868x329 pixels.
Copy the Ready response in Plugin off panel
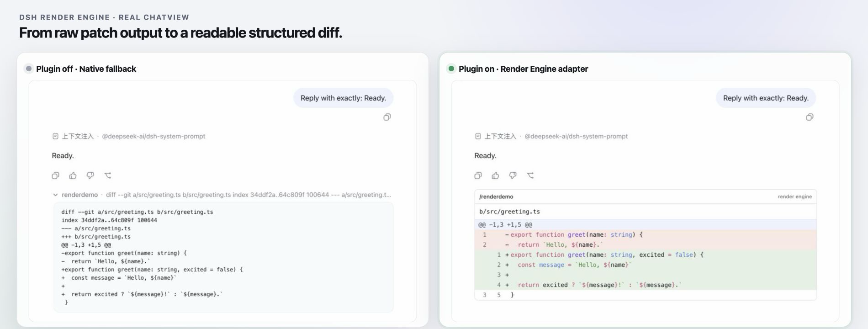pos(55,175)
